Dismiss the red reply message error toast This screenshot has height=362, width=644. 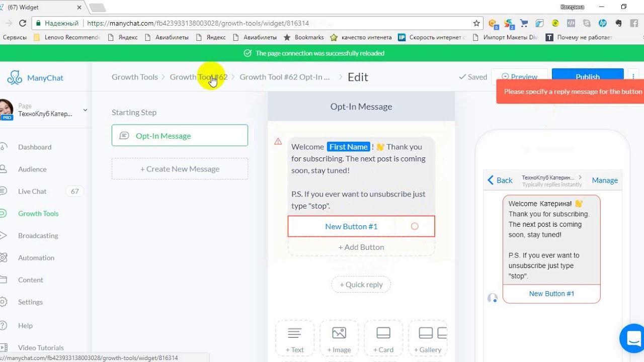point(570,92)
